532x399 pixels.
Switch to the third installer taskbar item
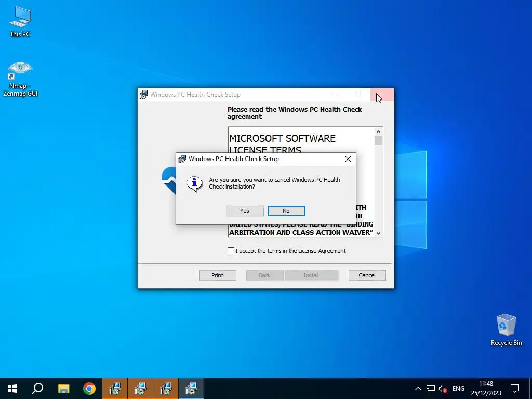[166, 389]
